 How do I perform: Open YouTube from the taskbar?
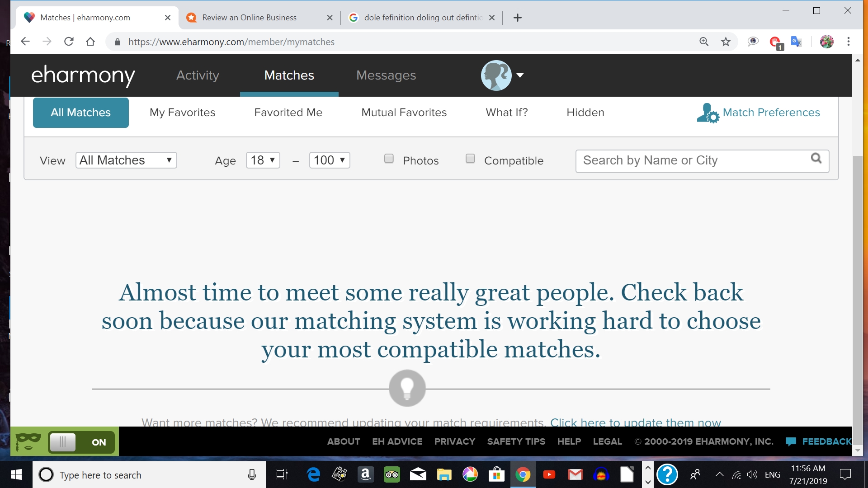coord(549,474)
